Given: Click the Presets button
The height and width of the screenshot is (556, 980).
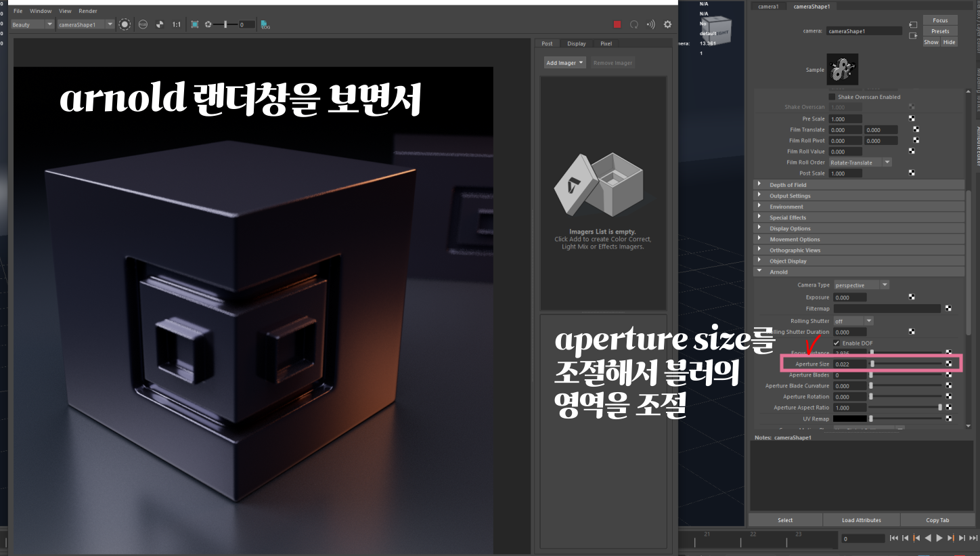Looking at the screenshot, I should pos(941,31).
